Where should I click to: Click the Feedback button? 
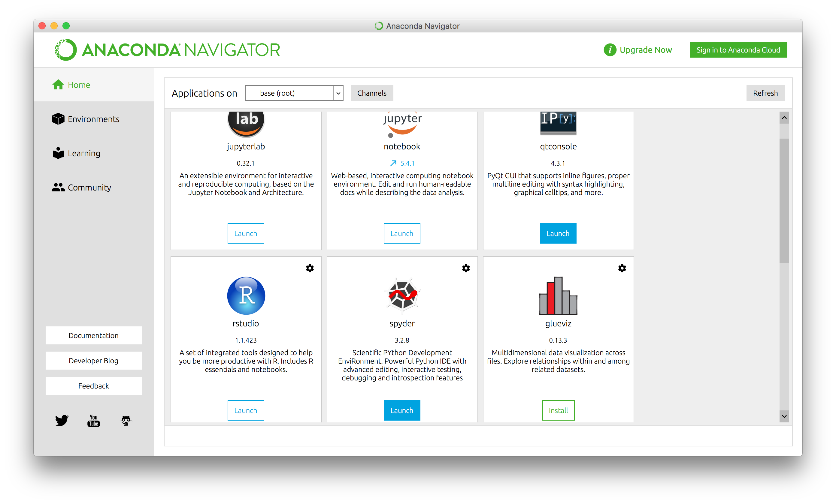[94, 386]
